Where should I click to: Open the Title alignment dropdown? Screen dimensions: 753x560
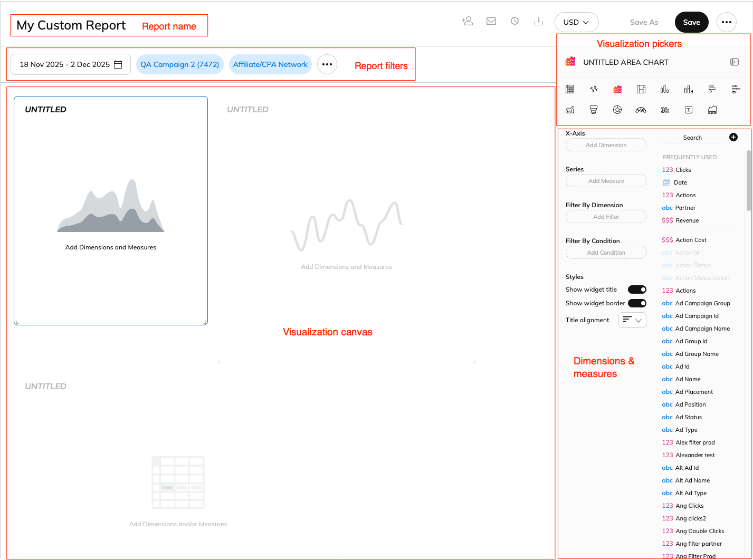pos(632,320)
